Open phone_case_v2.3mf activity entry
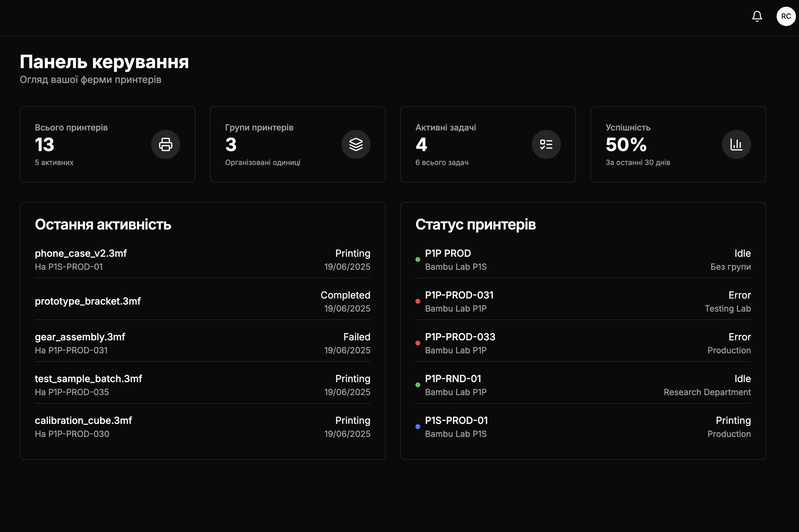 [81, 253]
